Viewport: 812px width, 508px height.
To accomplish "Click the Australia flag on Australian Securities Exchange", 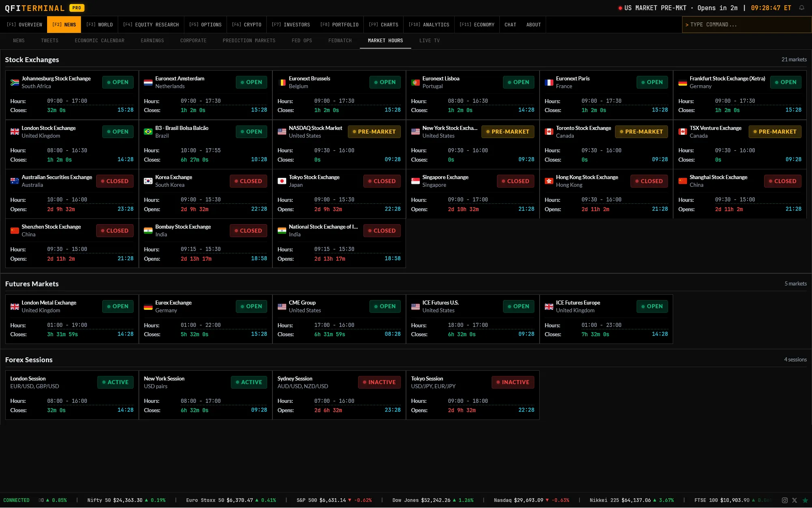I will coord(15,181).
